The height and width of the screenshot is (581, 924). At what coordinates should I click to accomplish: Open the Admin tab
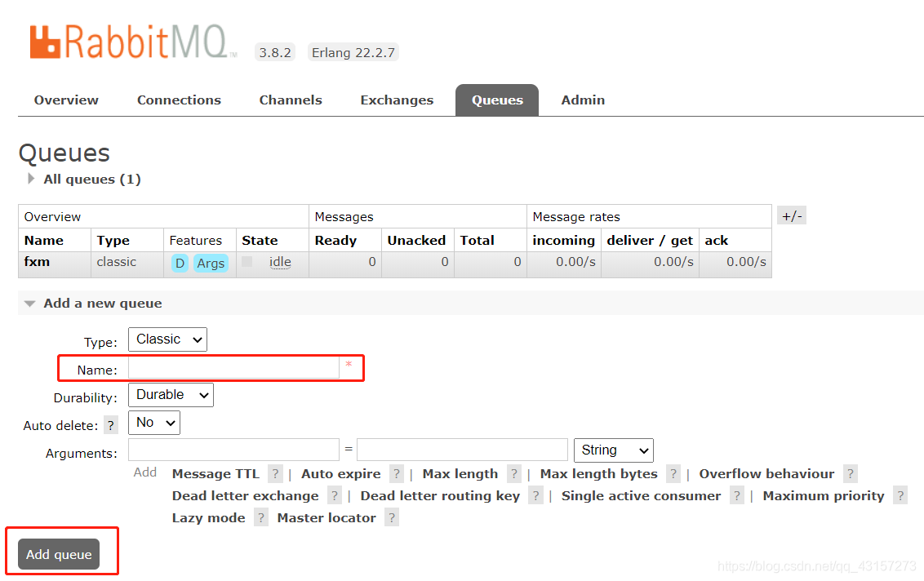pyautogui.click(x=583, y=100)
